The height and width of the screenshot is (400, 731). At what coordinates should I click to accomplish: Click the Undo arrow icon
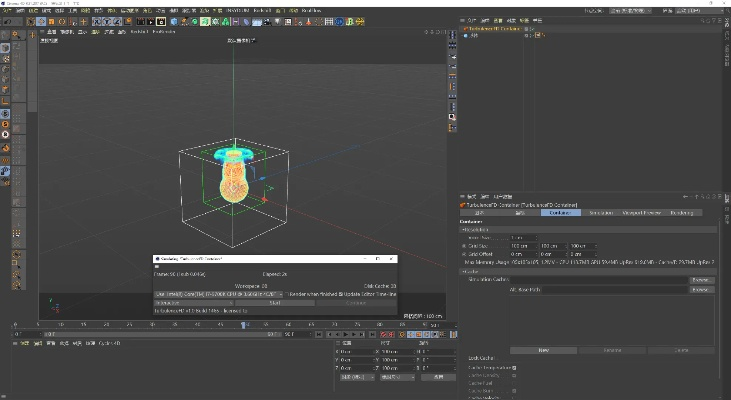tap(7, 21)
